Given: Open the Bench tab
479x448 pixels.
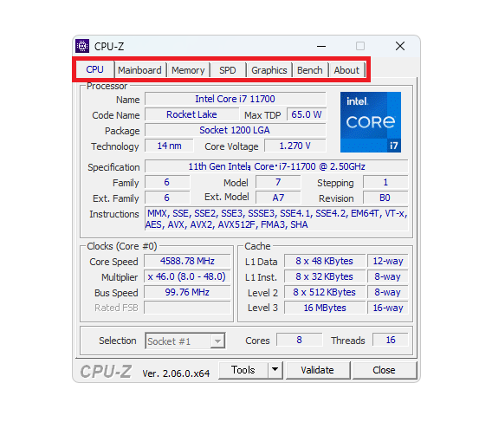Looking at the screenshot, I should 310,70.
